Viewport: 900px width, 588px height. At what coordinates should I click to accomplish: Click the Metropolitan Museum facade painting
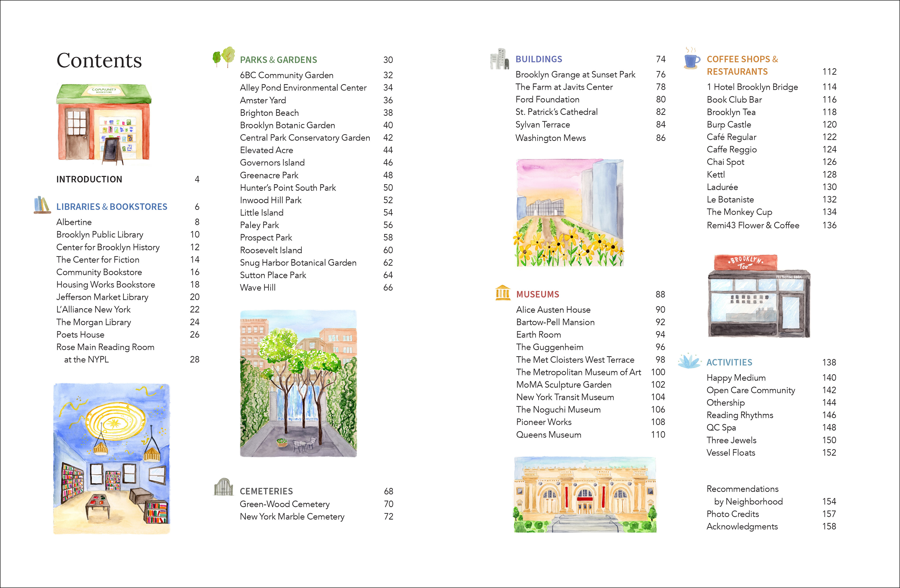pyautogui.click(x=585, y=495)
